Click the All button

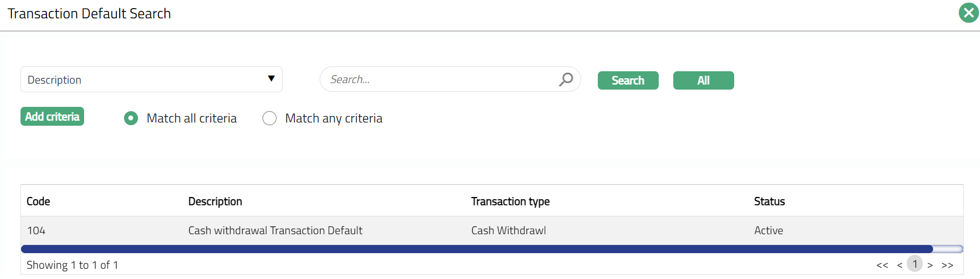click(x=703, y=80)
